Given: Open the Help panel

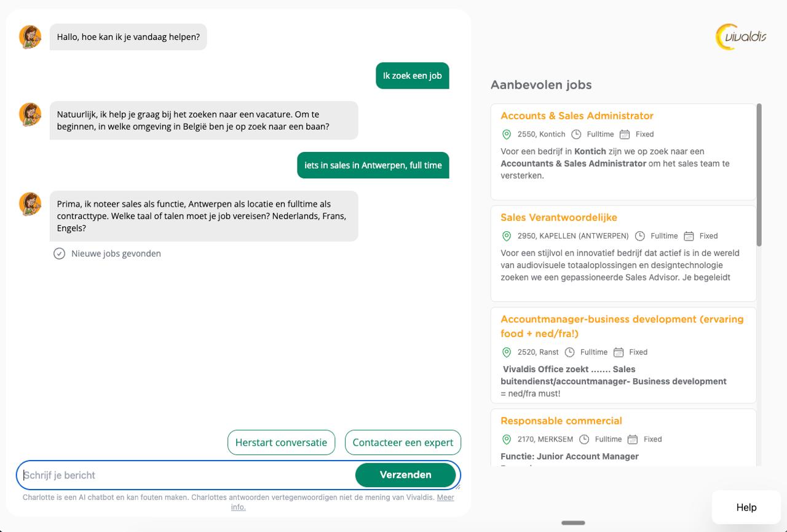Looking at the screenshot, I should (x=746, y=507).
